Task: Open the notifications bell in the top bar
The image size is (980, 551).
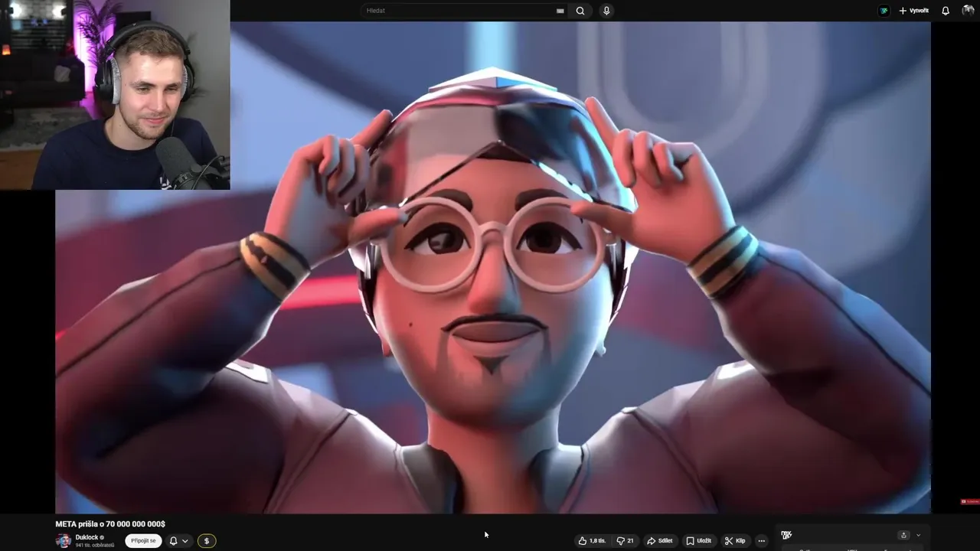Action: pos(946,11)
